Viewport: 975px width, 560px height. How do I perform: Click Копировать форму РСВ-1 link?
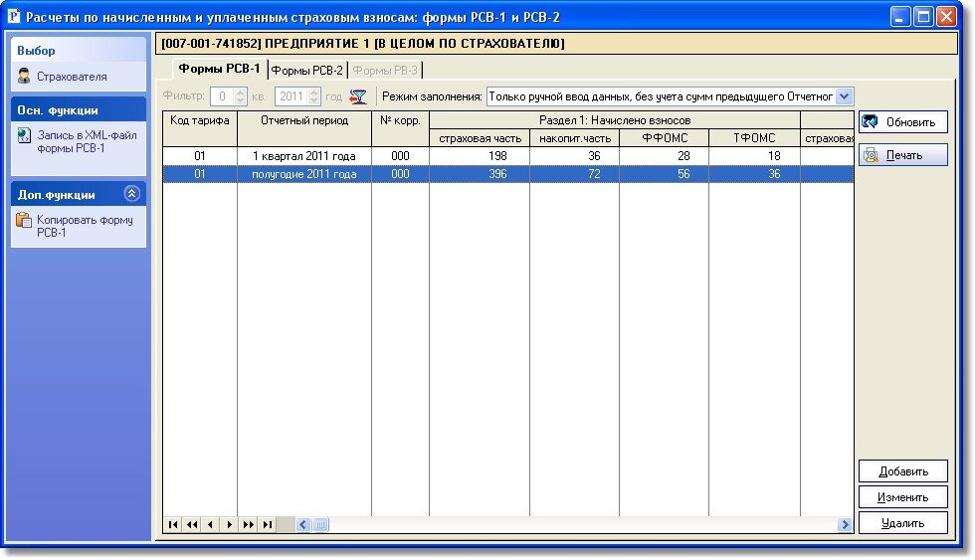point(86,226)
